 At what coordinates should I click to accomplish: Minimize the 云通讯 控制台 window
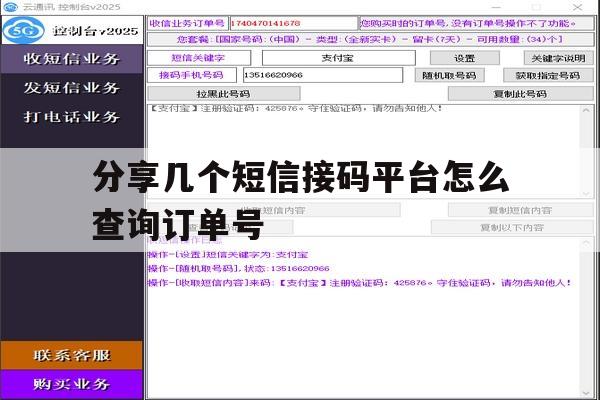pos(496,7)
